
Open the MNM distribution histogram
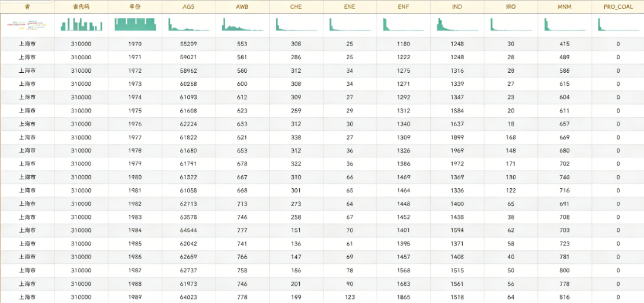(x=565, y=25)
